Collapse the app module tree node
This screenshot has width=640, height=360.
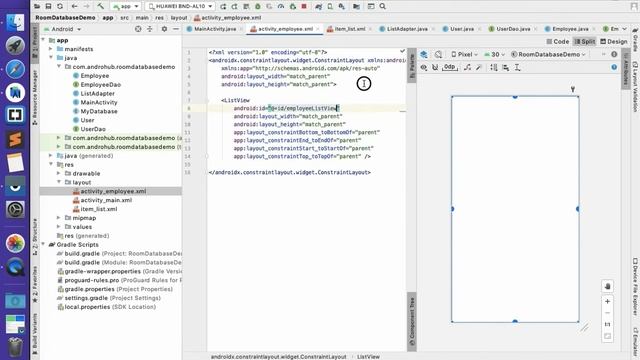(43, 40)
